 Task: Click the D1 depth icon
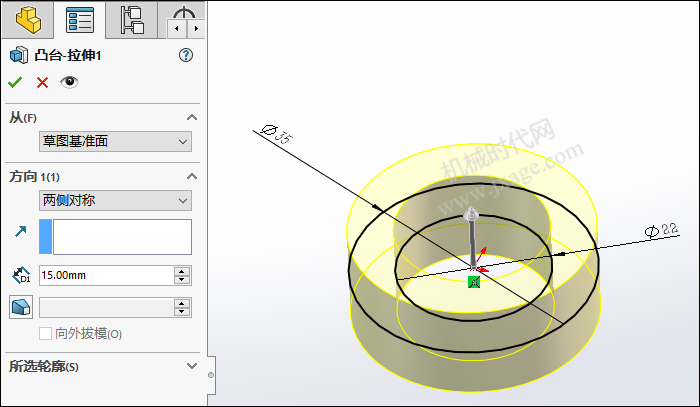pyautogui.click(x=21, y=275)
